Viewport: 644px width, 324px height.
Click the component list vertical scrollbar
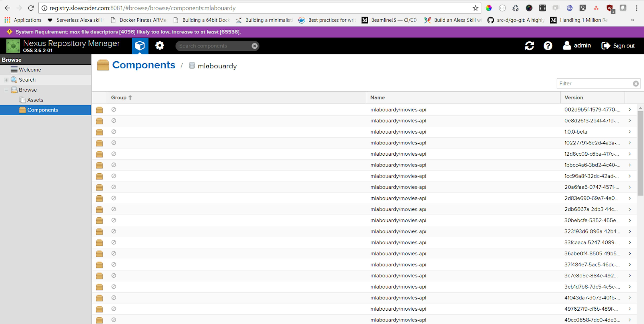[x=640, y=153]
